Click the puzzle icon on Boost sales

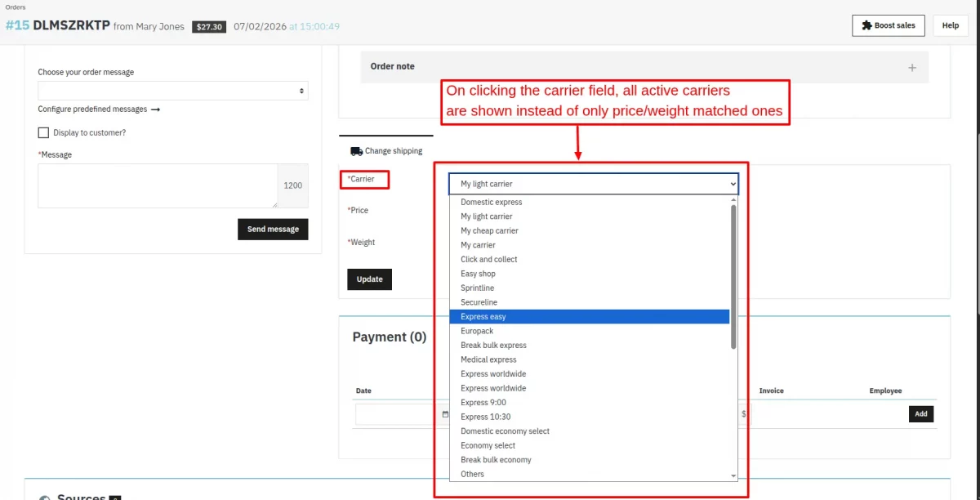[866, 25]
